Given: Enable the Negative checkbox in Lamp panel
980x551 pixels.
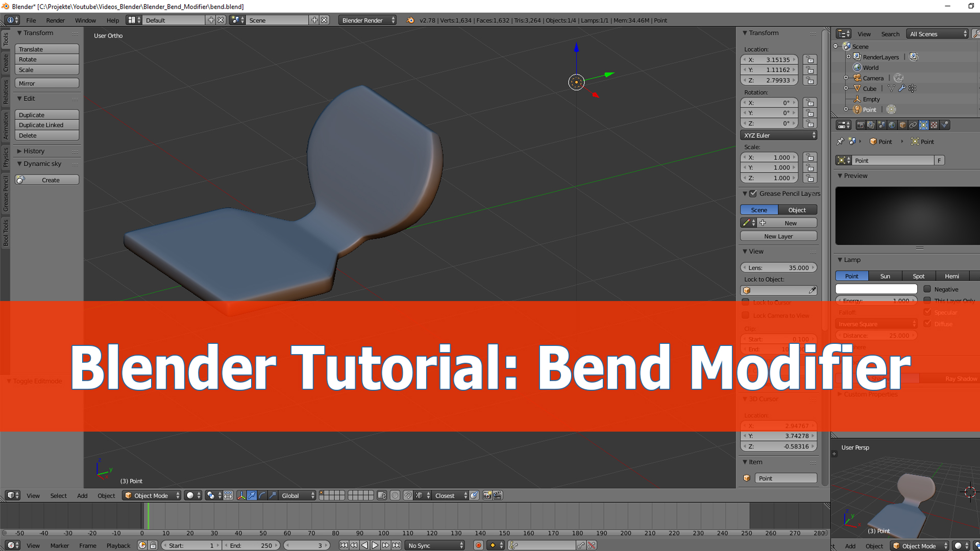Looking at the screenshot, I should (927, 289).
